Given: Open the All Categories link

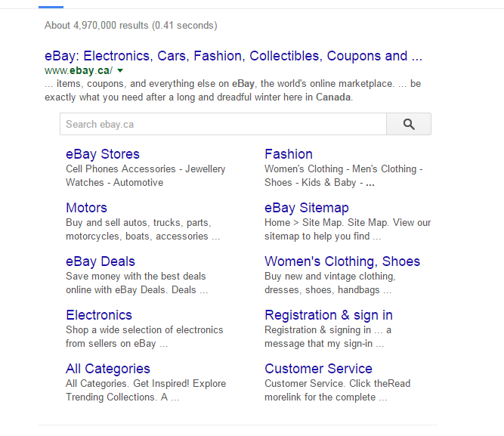Looking at the screenshot, I should (x=108, y=369).
